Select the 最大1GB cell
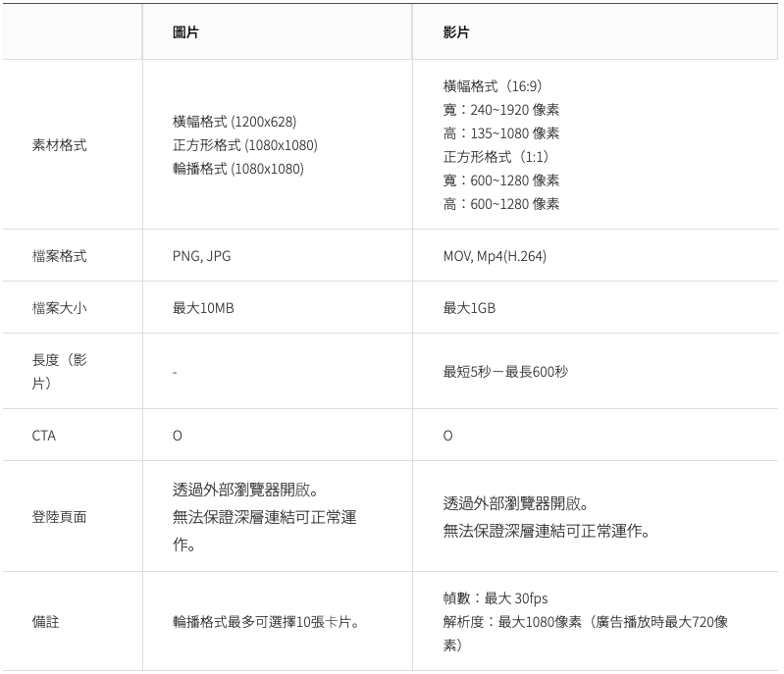784x674 pixels. [x=469, y=308]
